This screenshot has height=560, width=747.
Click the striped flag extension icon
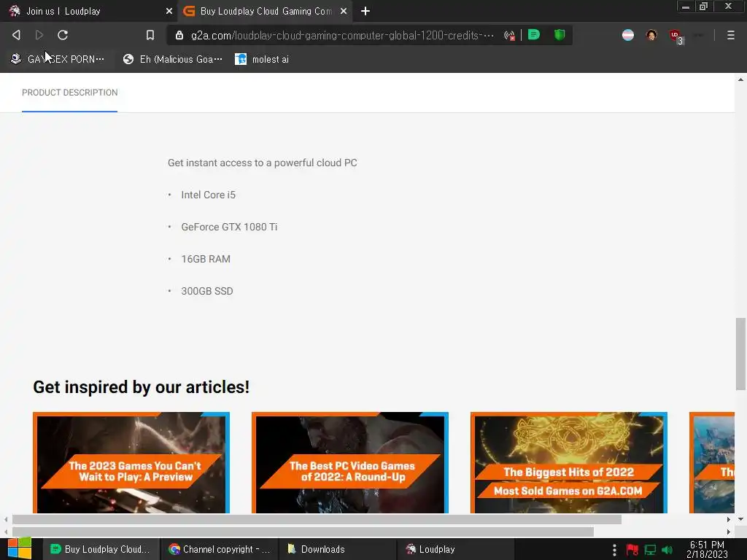[628, 35]
